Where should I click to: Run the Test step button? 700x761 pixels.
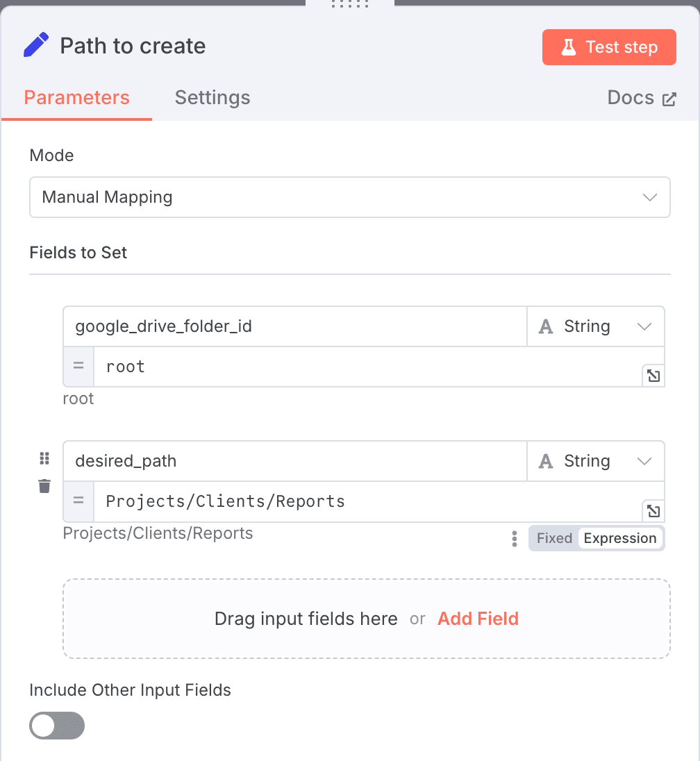pyautogui.click(x=609, y=47)
